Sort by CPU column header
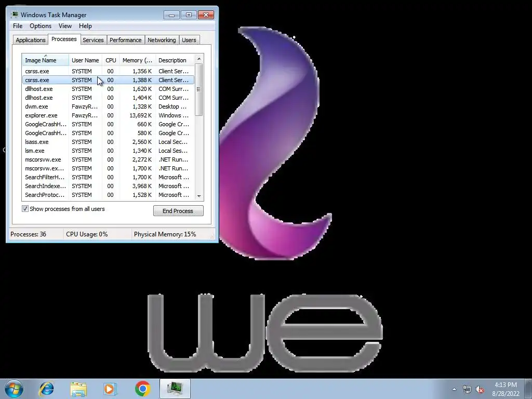 (x=111, y=60)
